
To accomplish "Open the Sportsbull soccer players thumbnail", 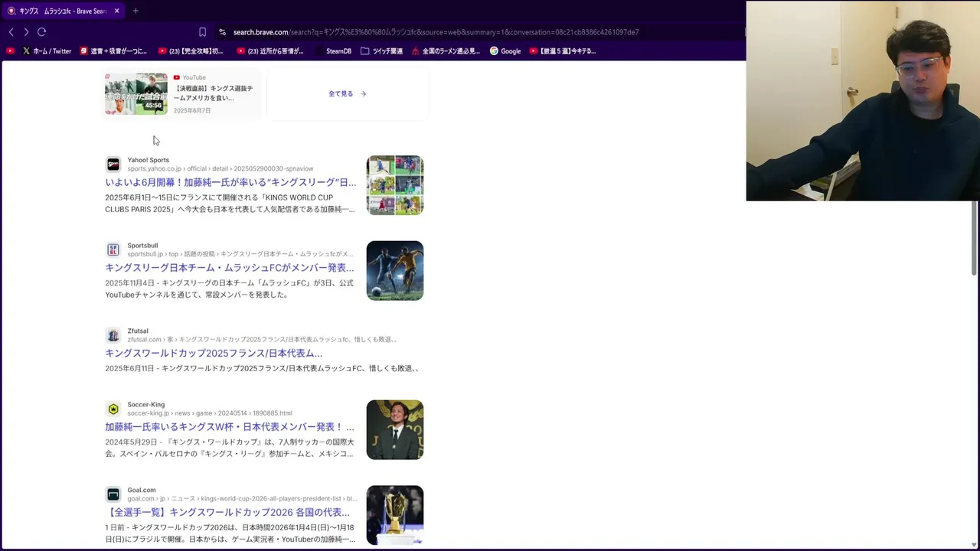I will [395, 271].
